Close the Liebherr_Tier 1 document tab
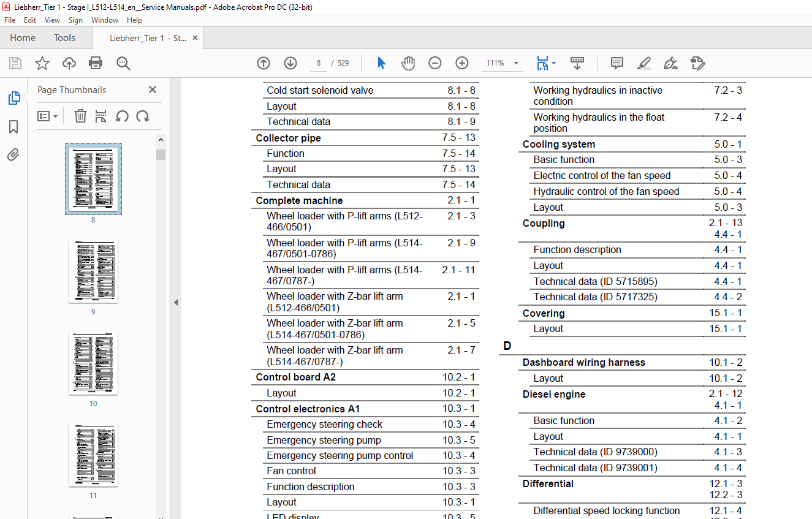This screenshot has width=812, height=519. [195, 37]
